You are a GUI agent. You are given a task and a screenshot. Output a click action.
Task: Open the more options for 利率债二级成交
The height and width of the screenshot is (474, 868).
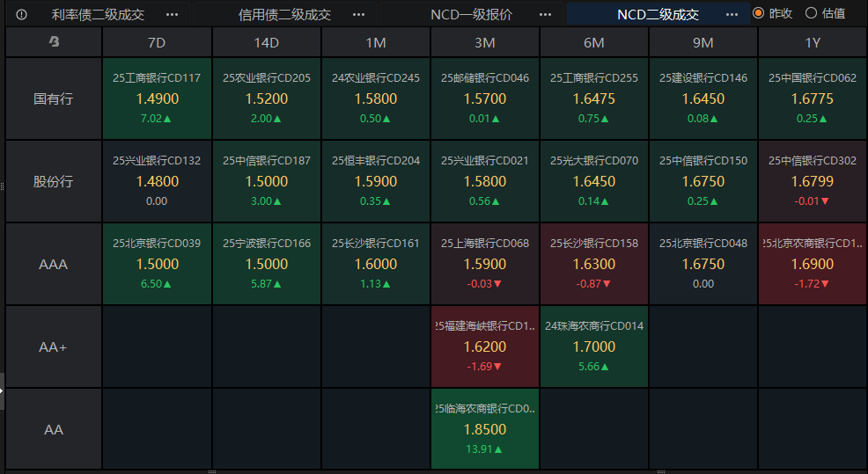tap(172, 15)
